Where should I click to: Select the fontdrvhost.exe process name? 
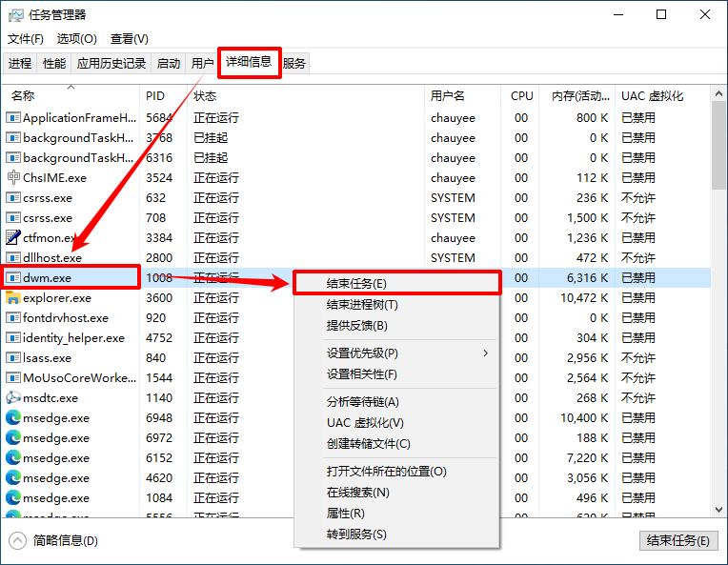click(x=66, y=318)
